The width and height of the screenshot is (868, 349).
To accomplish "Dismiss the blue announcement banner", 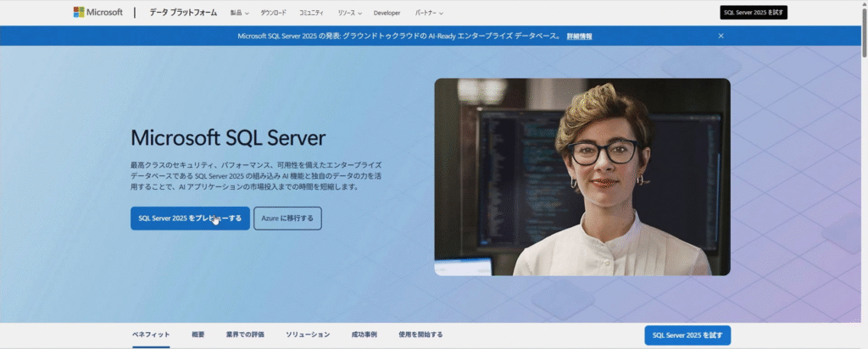I will pos(721,36).
